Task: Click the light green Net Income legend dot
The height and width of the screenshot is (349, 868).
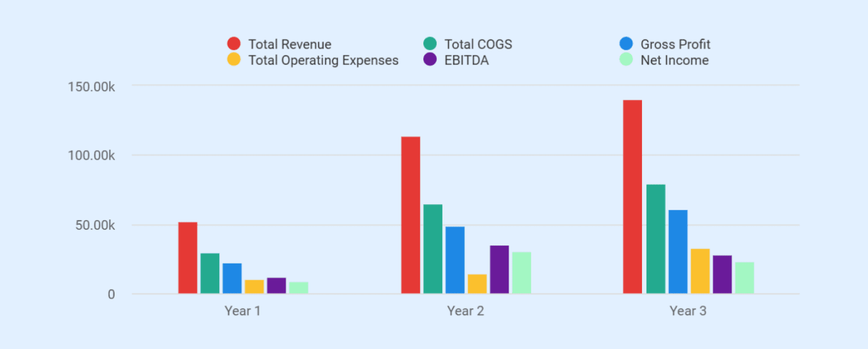Action: (x=626, y=59)
